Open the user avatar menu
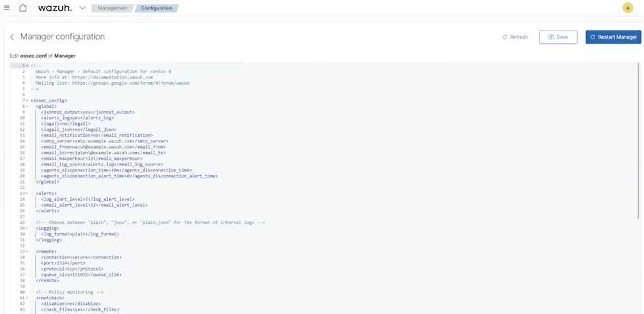644x314 pixels. (x=628, y=8)
